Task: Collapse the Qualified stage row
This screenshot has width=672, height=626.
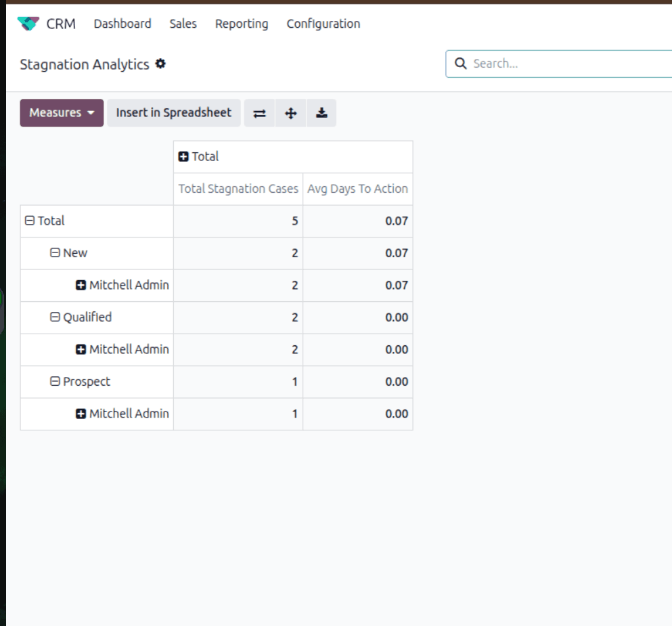Action: pyautogui.click(x=55, y=317)
